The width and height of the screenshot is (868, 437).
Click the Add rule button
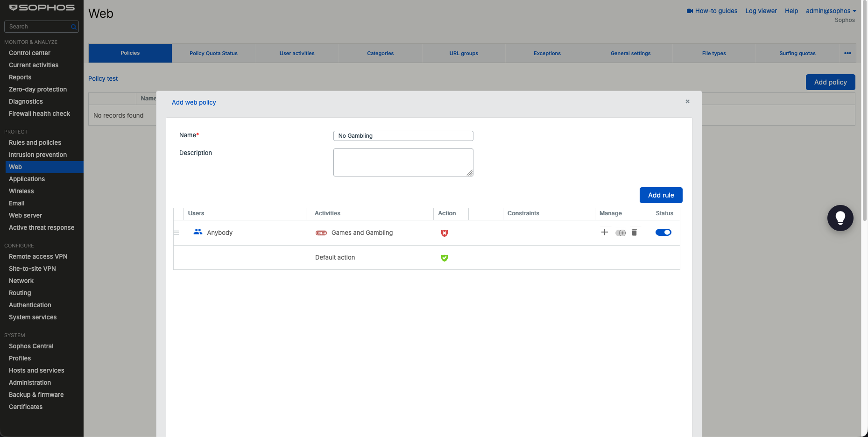tap(661, 195)
